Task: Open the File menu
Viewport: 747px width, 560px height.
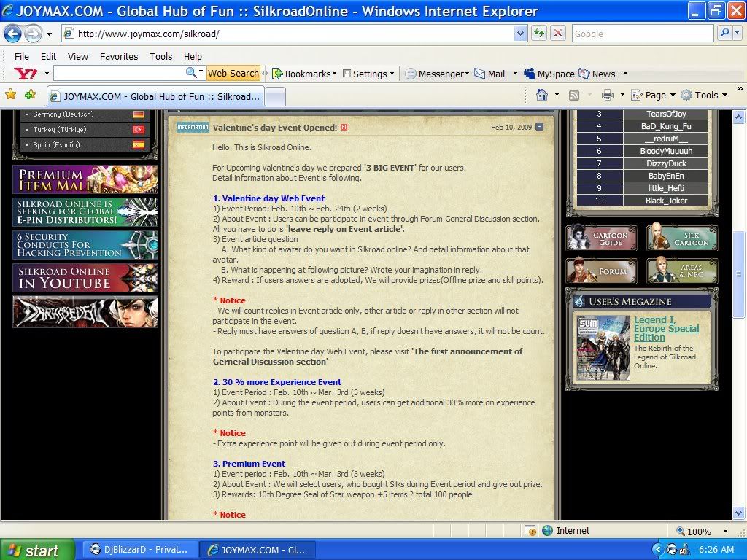Action: [21, 56]
